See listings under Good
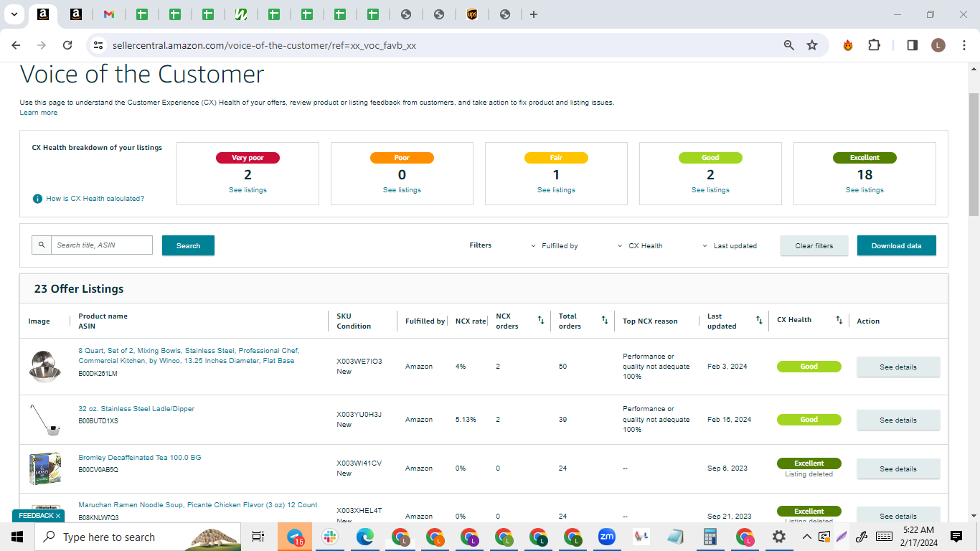 pos(710,190)
